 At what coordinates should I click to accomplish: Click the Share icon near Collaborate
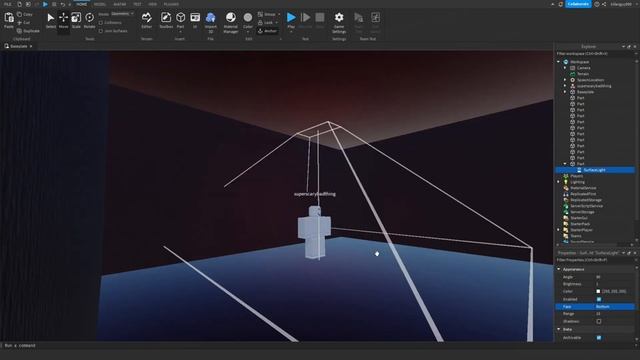pos(604,4)
